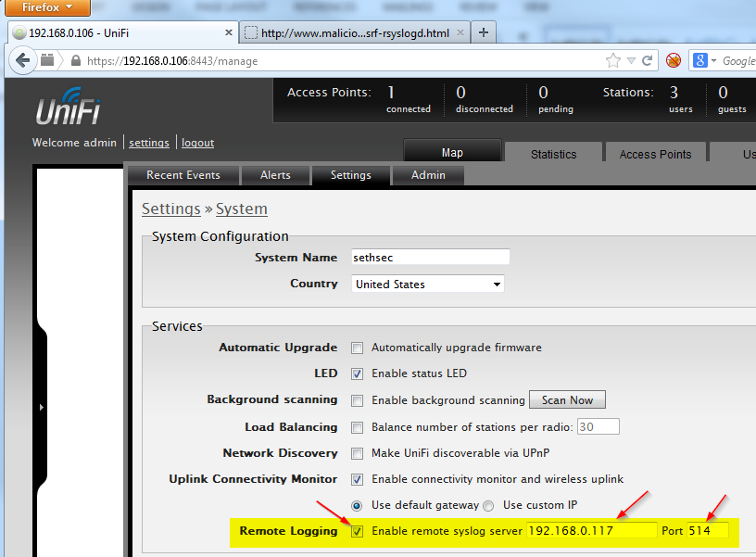The height and width of the screenshot is (557, 756).
Task: Check Make UniFi discoverable via UPnP
Action: coord(357,453)
